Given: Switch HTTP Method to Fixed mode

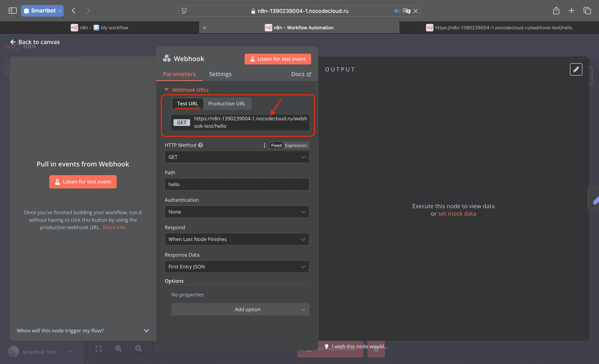Looking at the screenshot, I should tap(276, 145).
